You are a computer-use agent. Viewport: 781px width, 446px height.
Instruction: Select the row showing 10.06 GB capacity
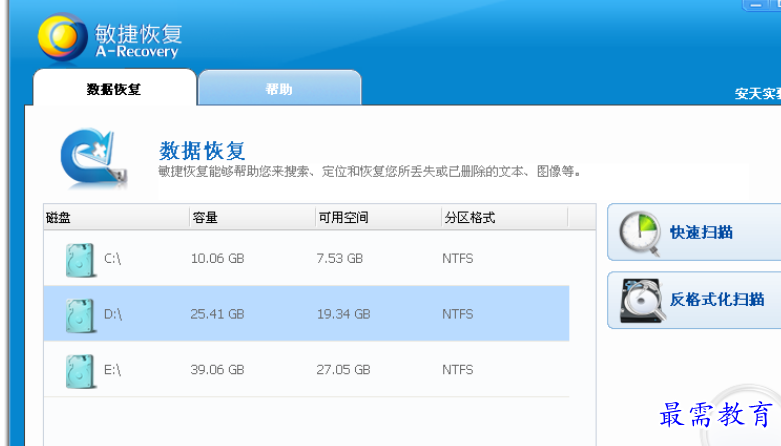(217, 259)
